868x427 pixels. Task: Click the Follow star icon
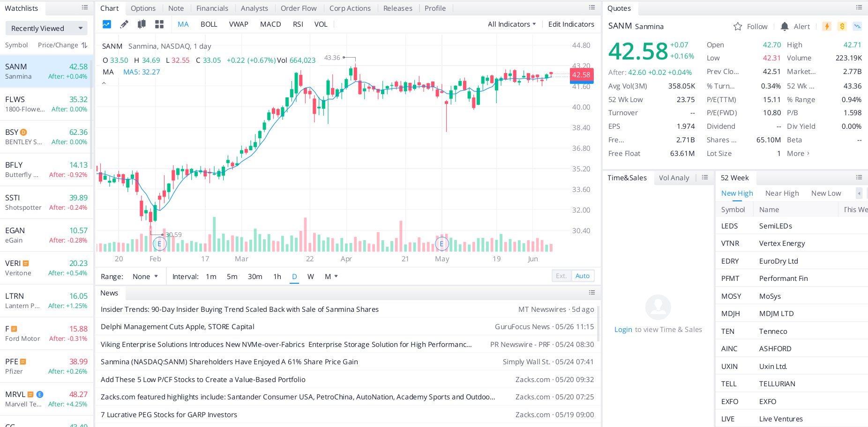pos(738,27)
